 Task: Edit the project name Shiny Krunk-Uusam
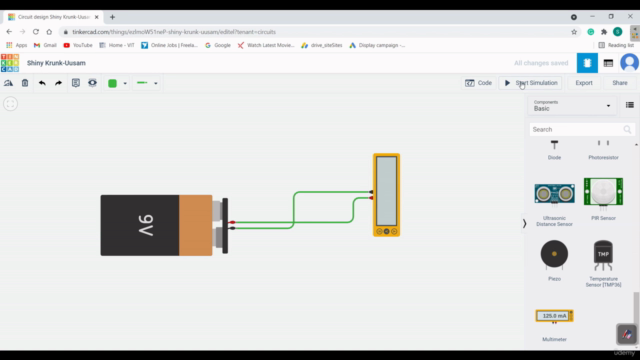click(x=56, y=63)
